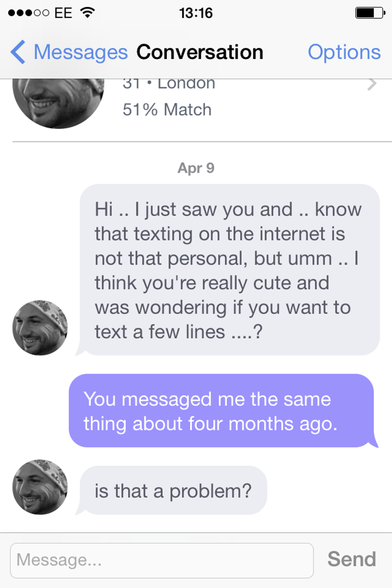Tap the 13:16 clock in status bar

(x=196, y=13)
